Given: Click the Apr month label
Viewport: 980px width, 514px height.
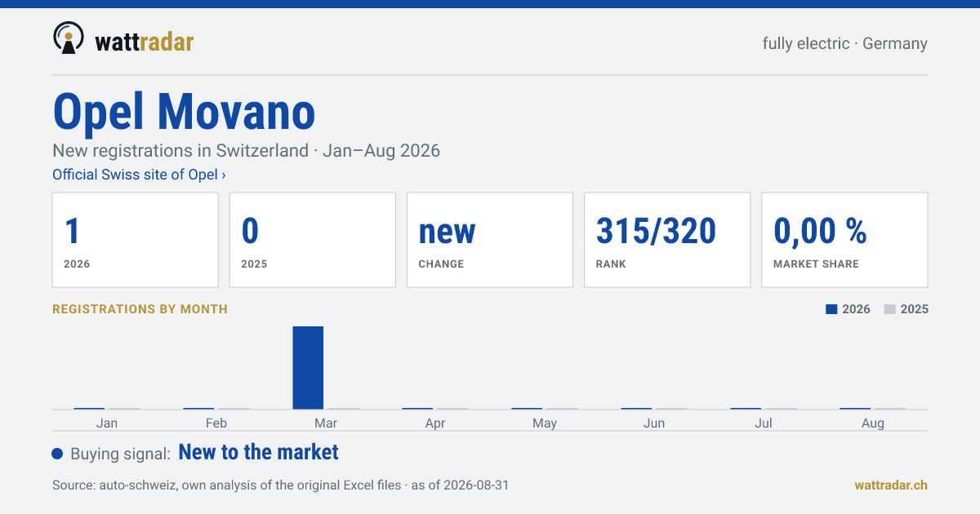Looking at the screenshot, I should pos(435,423).
